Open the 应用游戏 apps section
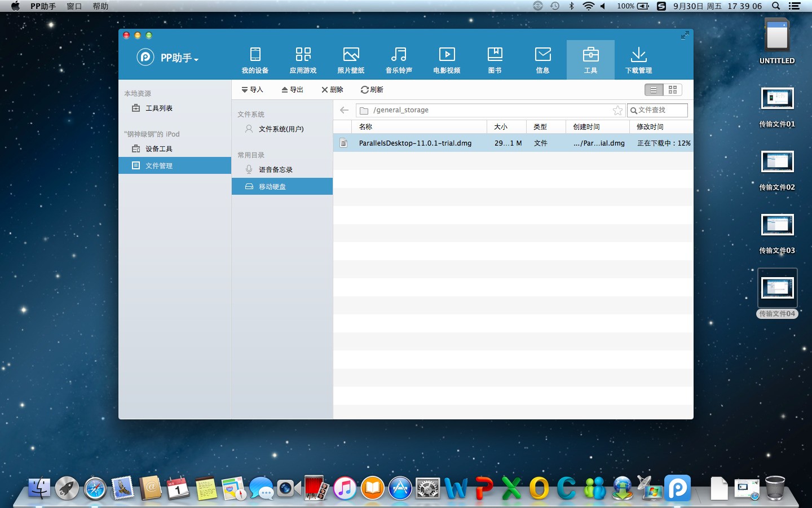This screenshot has height=508, width=812. (x=303, y=59)
